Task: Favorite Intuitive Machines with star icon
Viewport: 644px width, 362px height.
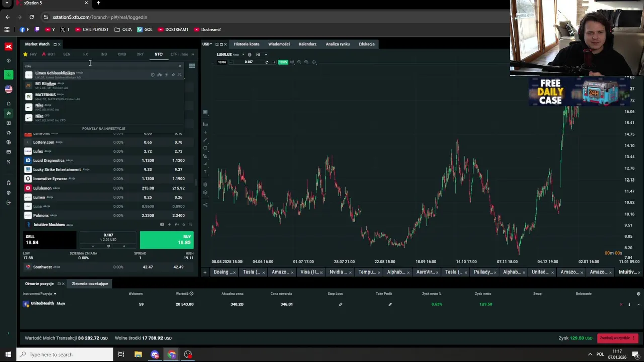Action: click(x=183, y=224)
